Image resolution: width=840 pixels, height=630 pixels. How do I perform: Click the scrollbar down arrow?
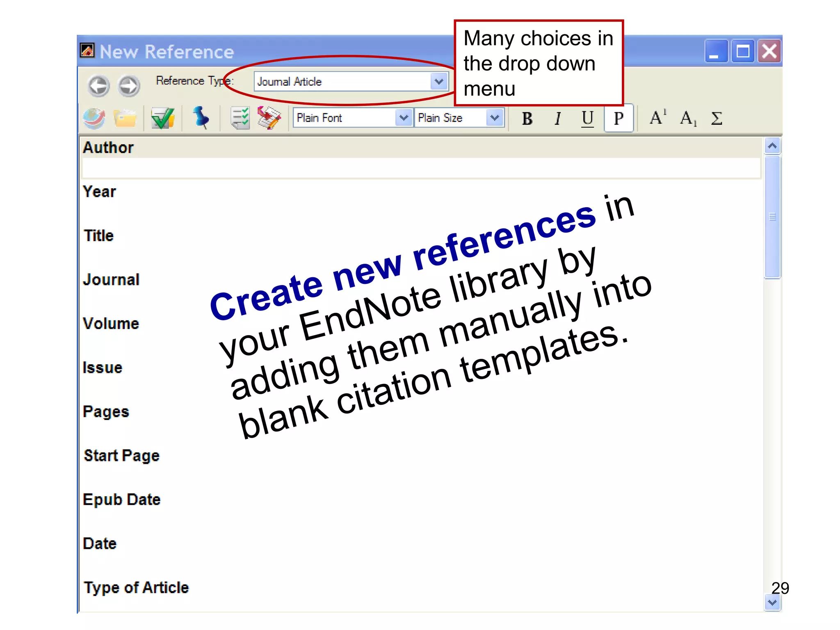pyautogui.click(x=772, y=603)
